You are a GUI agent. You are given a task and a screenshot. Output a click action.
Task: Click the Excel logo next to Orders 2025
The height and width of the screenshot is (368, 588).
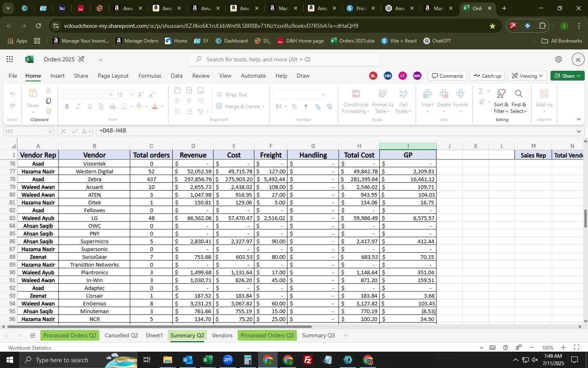click(29, 59)
